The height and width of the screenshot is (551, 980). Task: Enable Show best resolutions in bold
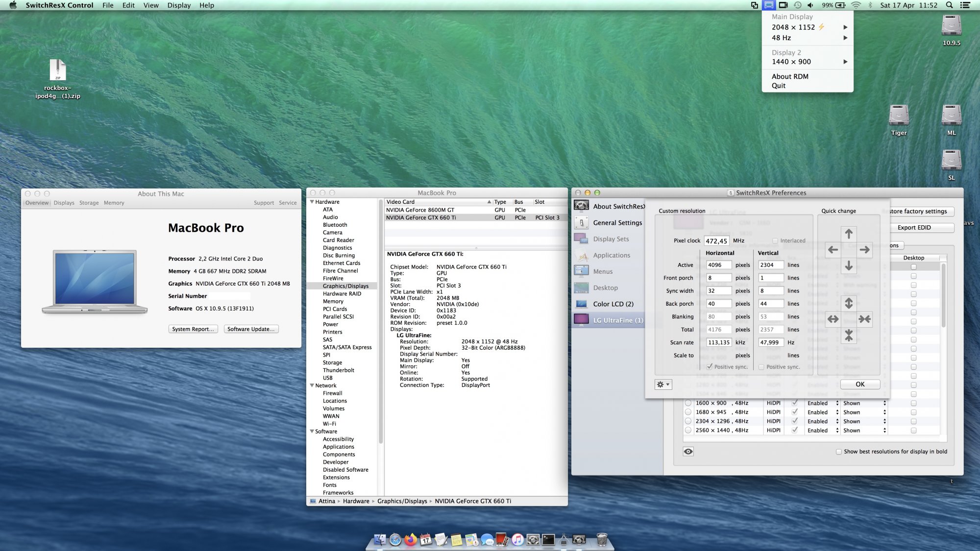[x=839, y=452]
